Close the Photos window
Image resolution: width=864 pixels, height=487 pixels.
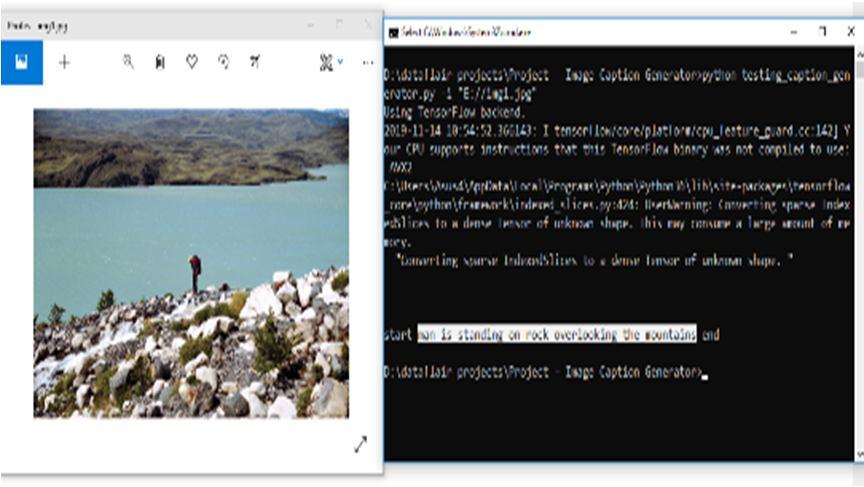368,25
